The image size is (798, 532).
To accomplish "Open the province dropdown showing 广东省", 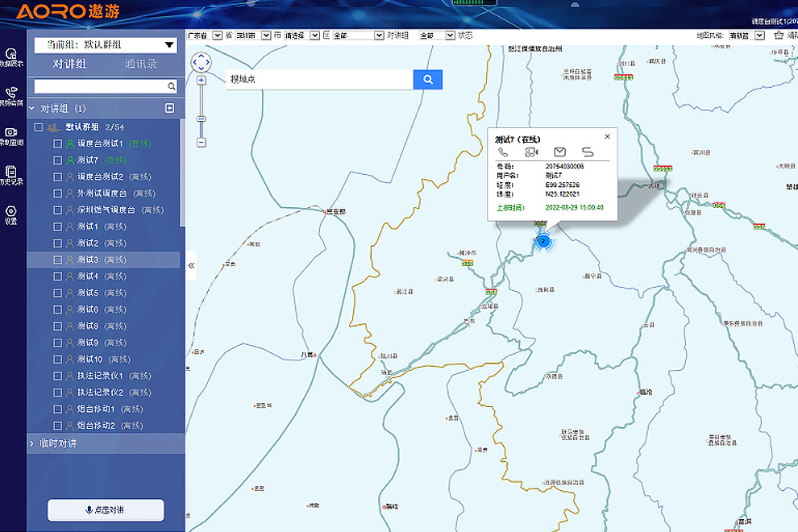I will pos(205,35).
